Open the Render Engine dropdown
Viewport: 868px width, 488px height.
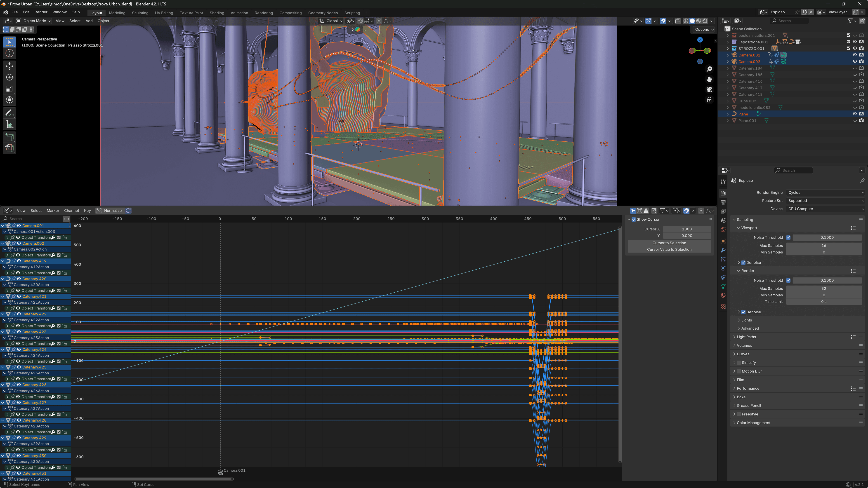825,193
